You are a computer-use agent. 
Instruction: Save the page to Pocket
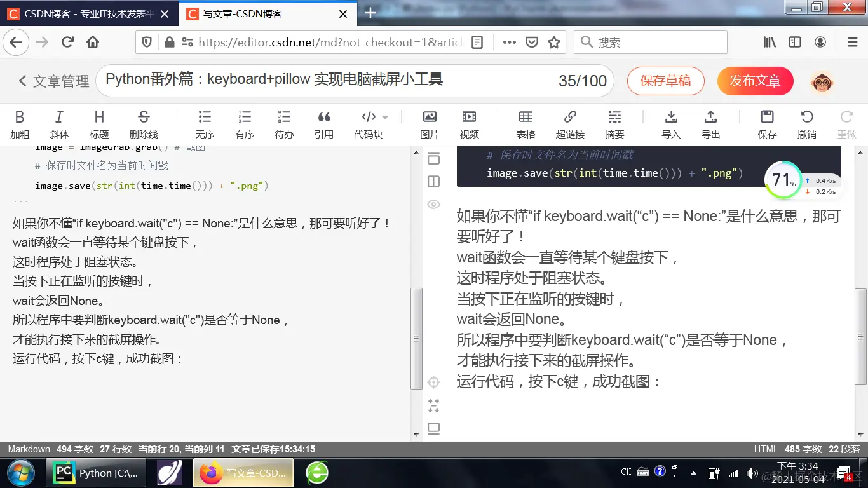point(532,43)
